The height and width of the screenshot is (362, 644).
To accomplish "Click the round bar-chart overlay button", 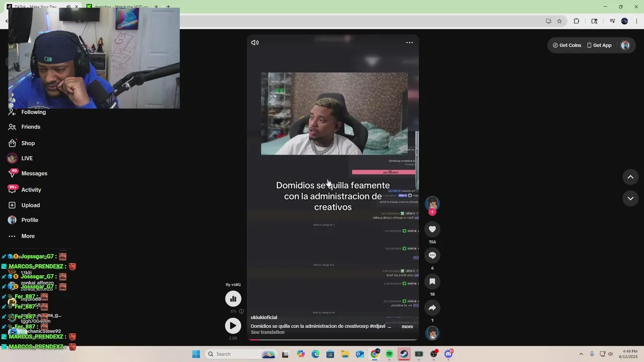I will 233,299.
